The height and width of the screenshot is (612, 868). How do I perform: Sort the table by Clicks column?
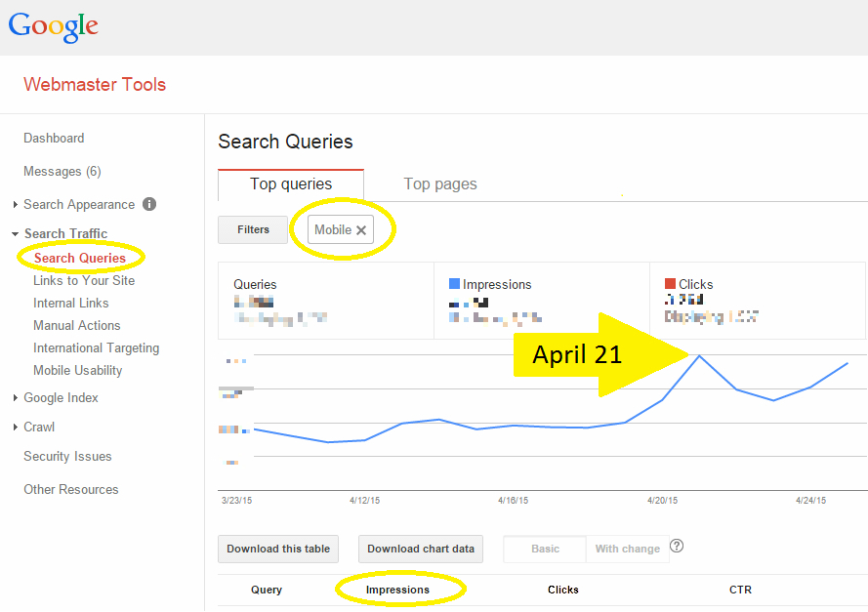[x=563, y=590]
